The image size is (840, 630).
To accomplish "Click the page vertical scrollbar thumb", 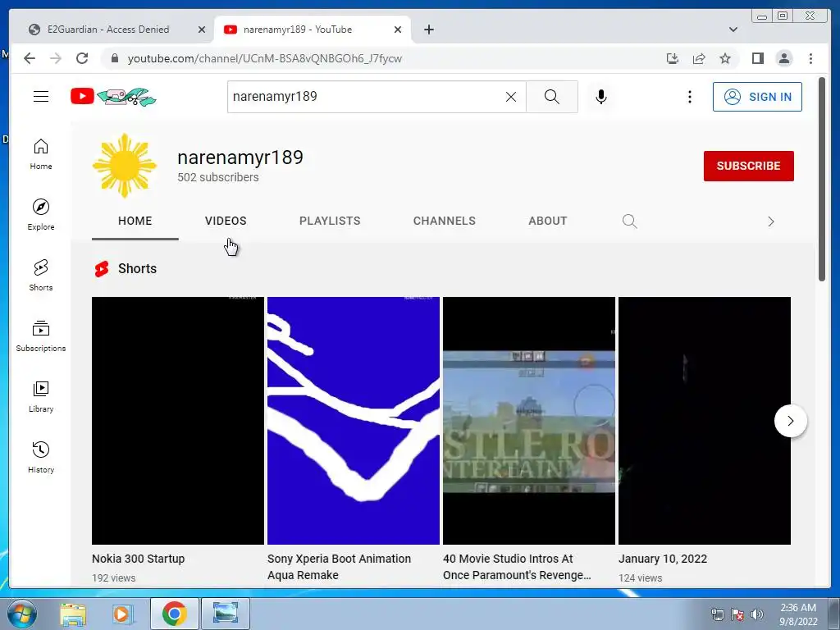I will 822,179.
